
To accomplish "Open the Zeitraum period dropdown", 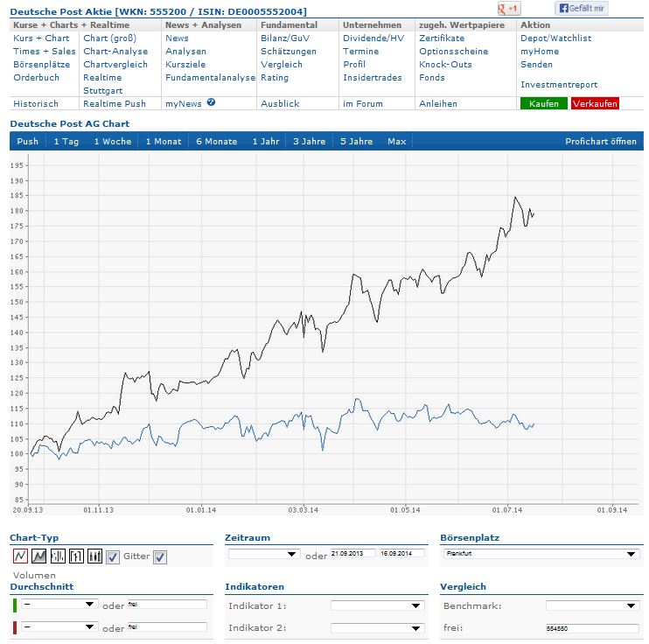I will click(x=264, y=554).
